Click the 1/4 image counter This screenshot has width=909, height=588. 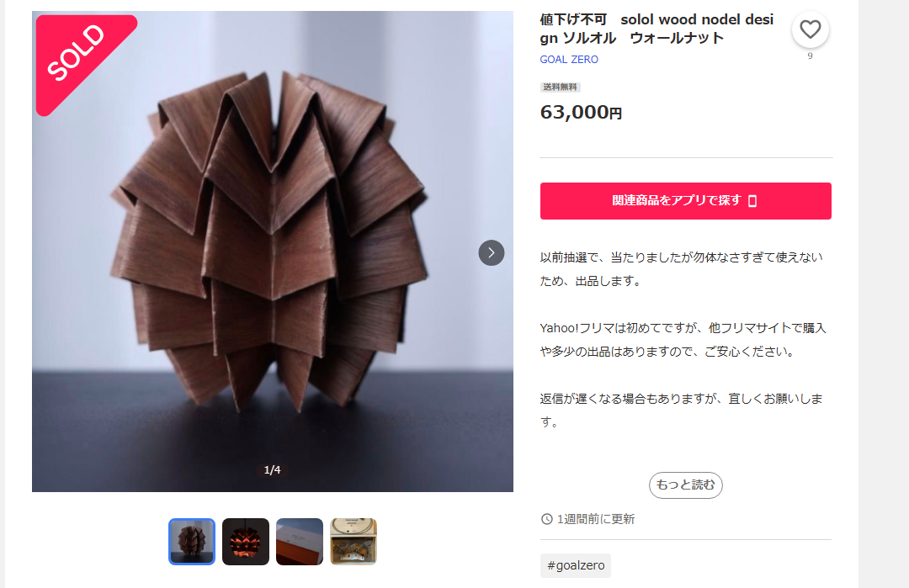click(273, 470)
